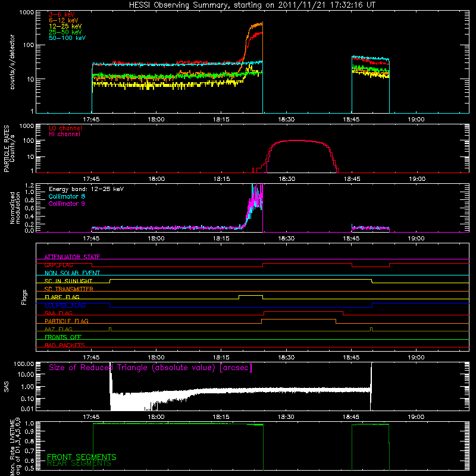Viewport: 476px width, 476px height.
Task: Select the SAS axis label
Action: [7, 387]
